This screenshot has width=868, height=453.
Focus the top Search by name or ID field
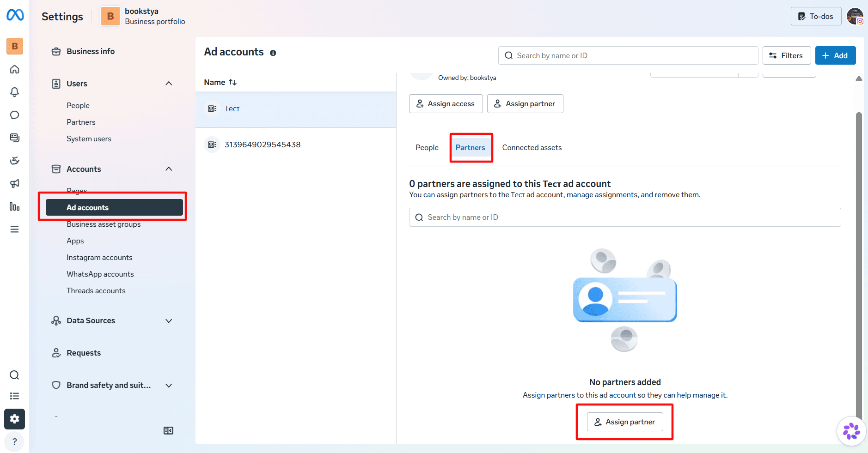pyautogui.click(x=628, y=55)
